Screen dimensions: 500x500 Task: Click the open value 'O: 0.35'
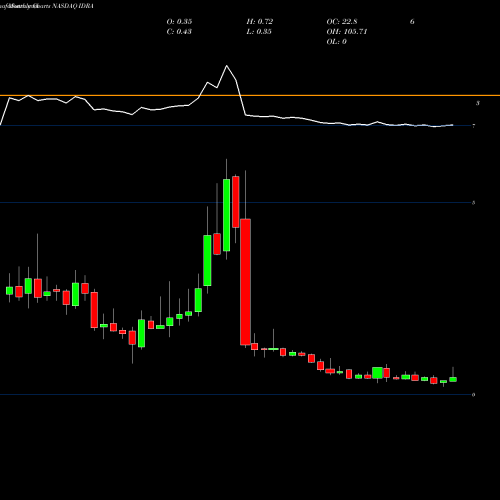[x=179, y=22]
